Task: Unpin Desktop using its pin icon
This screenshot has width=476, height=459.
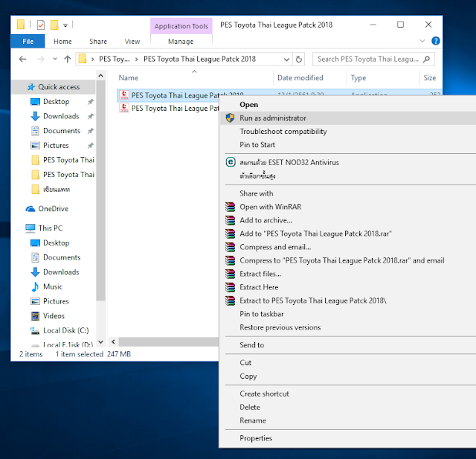Action: pyautogui.click(x=91, y=102)
